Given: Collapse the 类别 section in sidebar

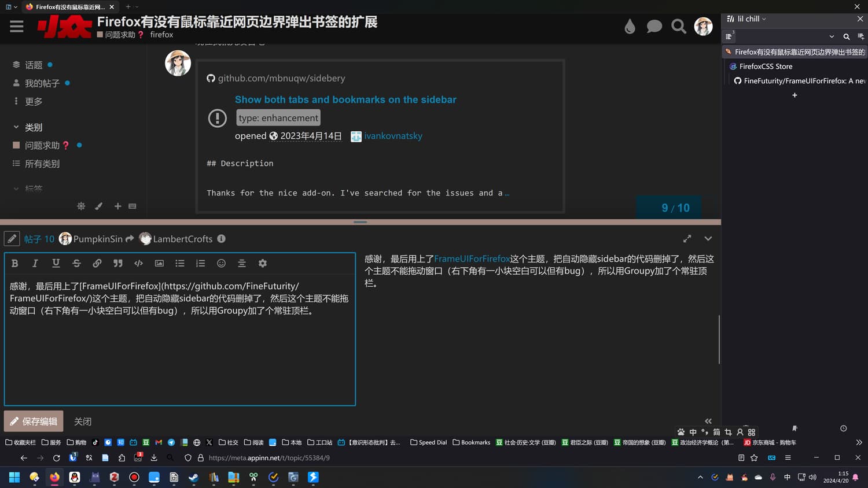Looking at the screenshot, I should pos(16,127).
